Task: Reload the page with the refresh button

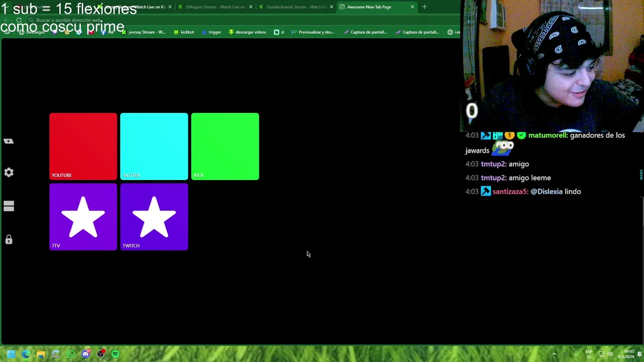Action: tap(19, 20)
